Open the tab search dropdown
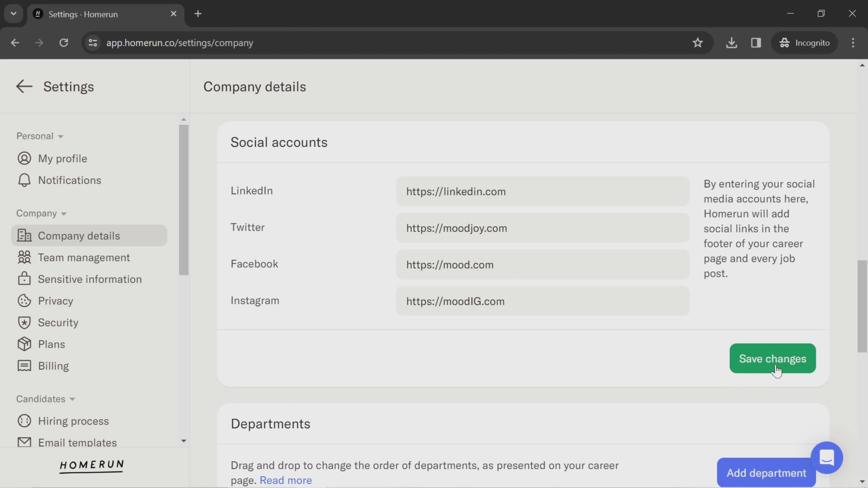Viewport: 868px width, 488px height. click(14, 14)
